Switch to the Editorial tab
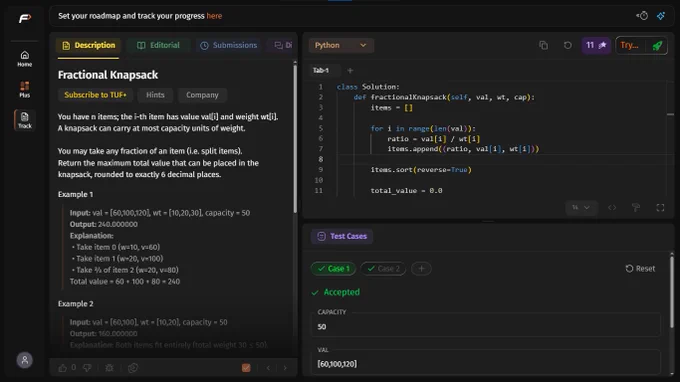The height and width of the screenshot is (382, 680). tap(158, 45)
